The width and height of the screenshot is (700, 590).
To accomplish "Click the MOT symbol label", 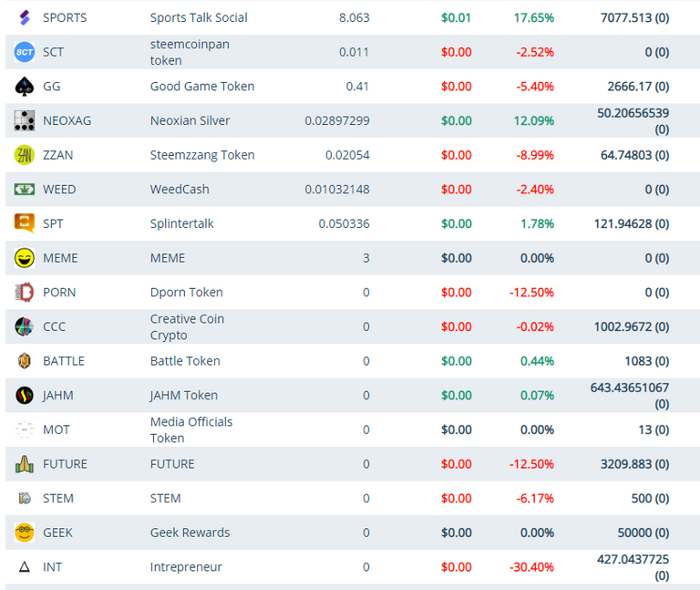I will (57, 430).
